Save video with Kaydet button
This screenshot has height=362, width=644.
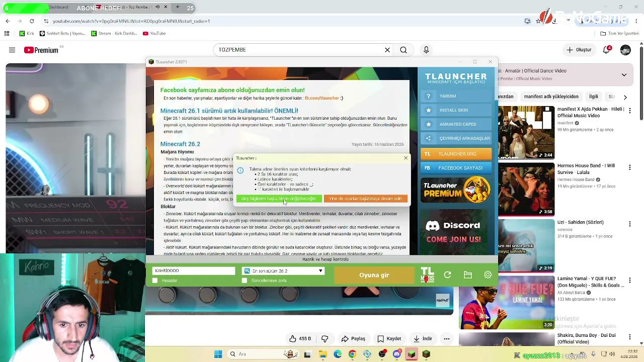click(x=389, y=339)
